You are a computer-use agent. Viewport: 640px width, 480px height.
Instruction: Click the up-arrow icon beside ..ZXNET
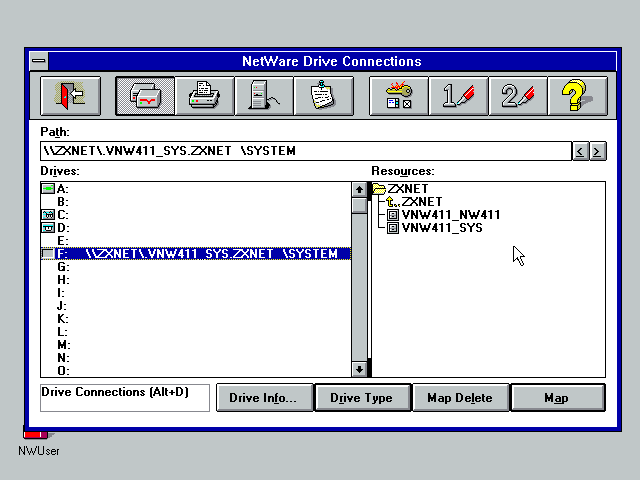coord(391,202)
